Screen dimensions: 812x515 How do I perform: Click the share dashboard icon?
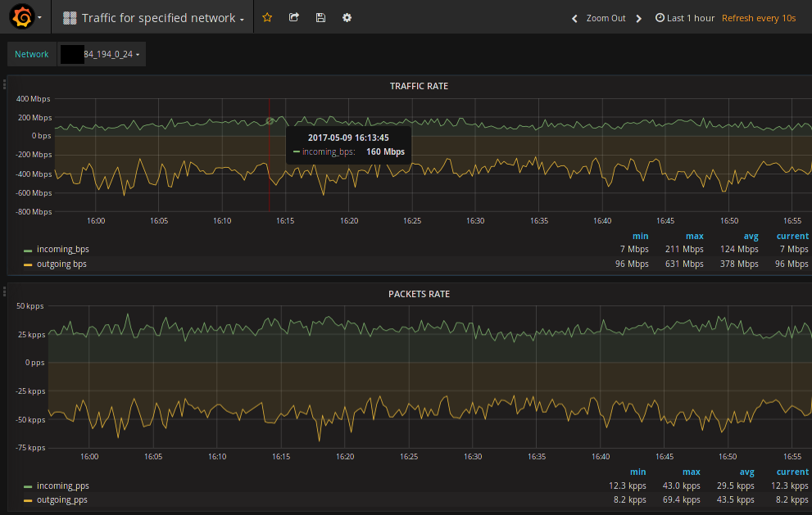[x=293, y=18]
